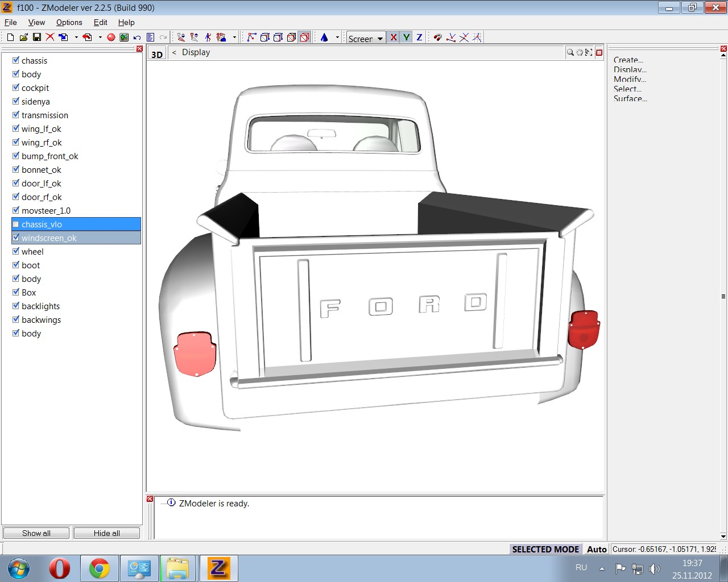Open the Options menu
This screenshot has height=582, width=728.
pyautogui.click(x=69, y=22)
